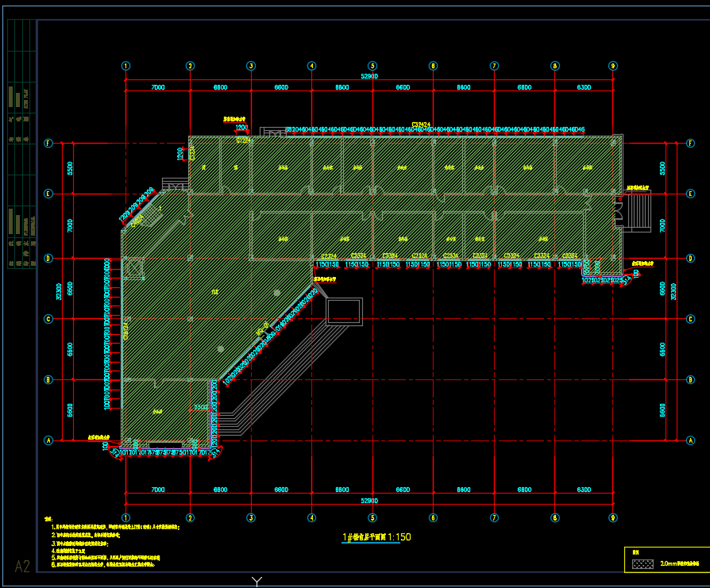Click the overall 52900 dimension below the plan
Screen dimensions: 710x588
coord(369,501)
